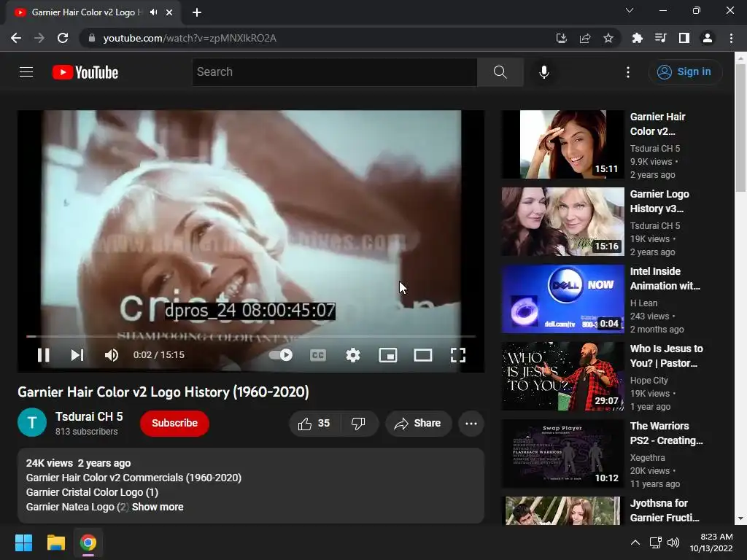Open Who Is Jesus to You video title
747x560 pixels.
[x=667, y=356]
